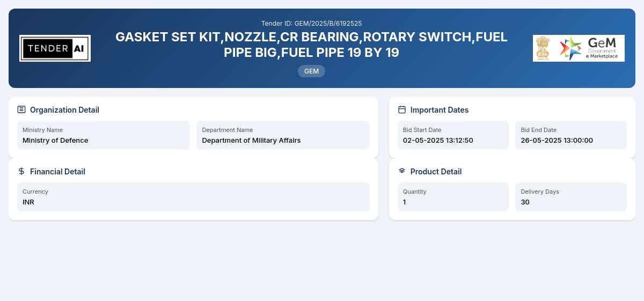Click the national emblem of India icon
Screen dimensions: 644x301
(544, 48)
